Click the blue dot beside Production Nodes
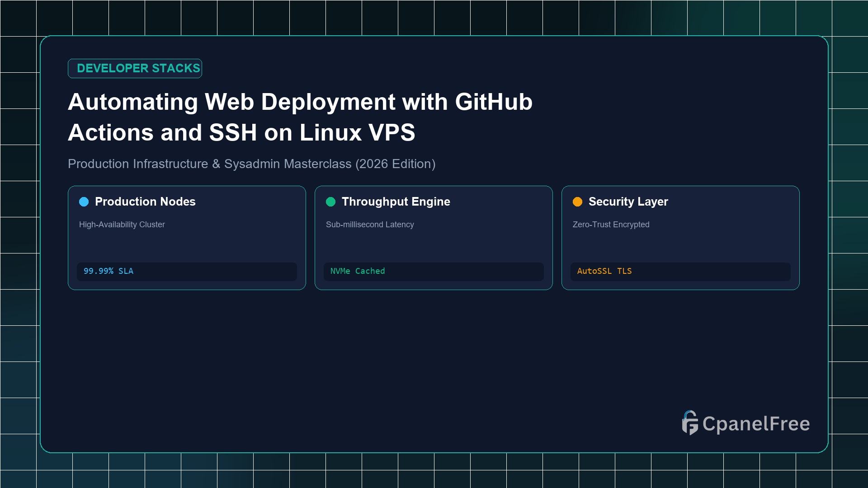 coord(84,202)
